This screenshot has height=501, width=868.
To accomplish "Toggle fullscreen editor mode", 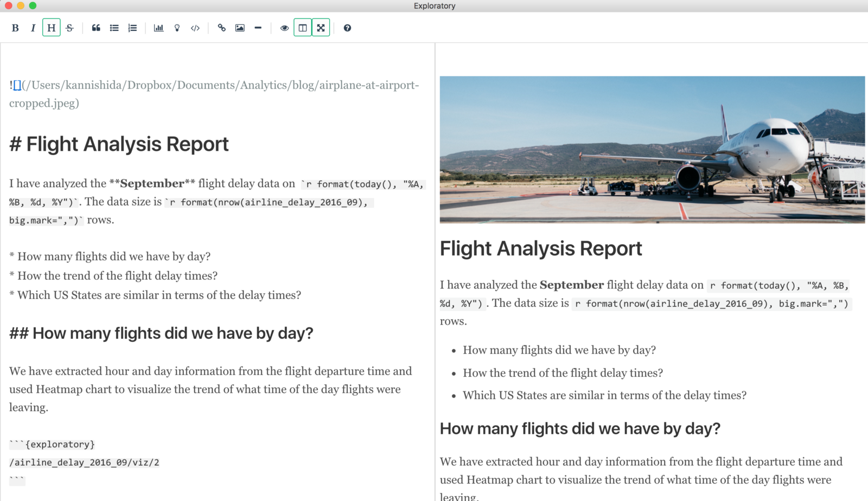I will click(321, 28).
